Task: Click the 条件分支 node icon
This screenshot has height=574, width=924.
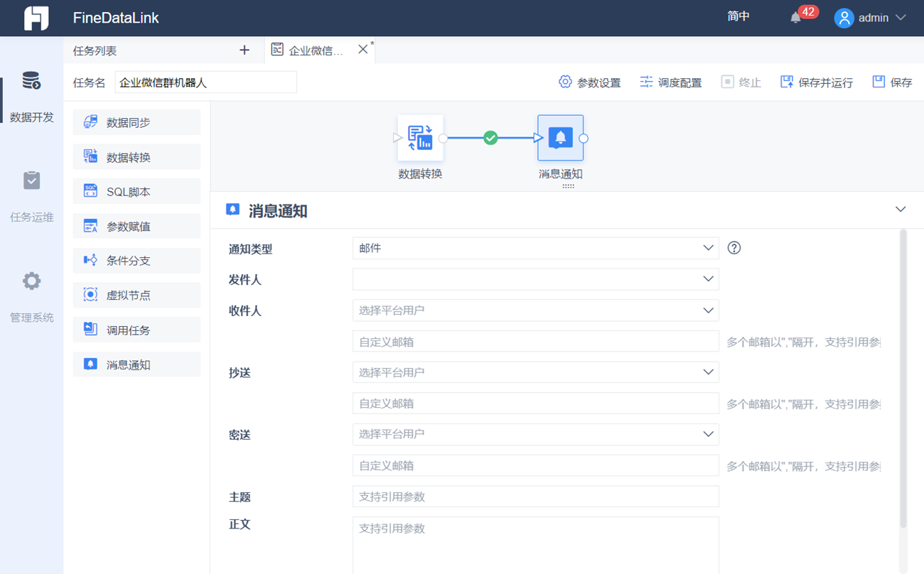Action: [x=90, y=260]
